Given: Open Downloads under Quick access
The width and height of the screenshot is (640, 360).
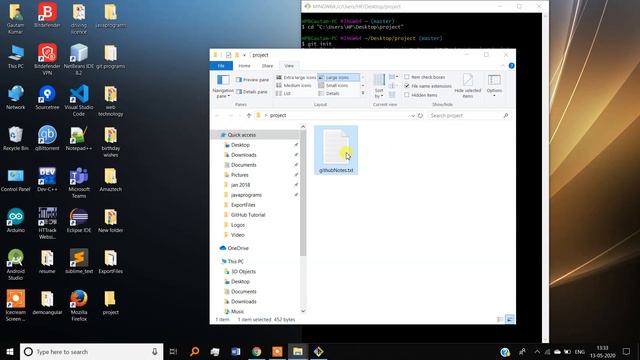Looking at the screenshot, I should (x=243, y=155).
